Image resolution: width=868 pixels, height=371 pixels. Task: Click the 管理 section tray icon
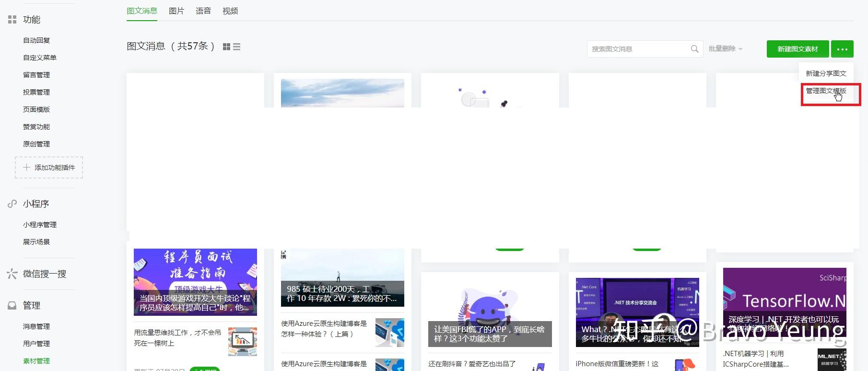click(x=12, y=306)
